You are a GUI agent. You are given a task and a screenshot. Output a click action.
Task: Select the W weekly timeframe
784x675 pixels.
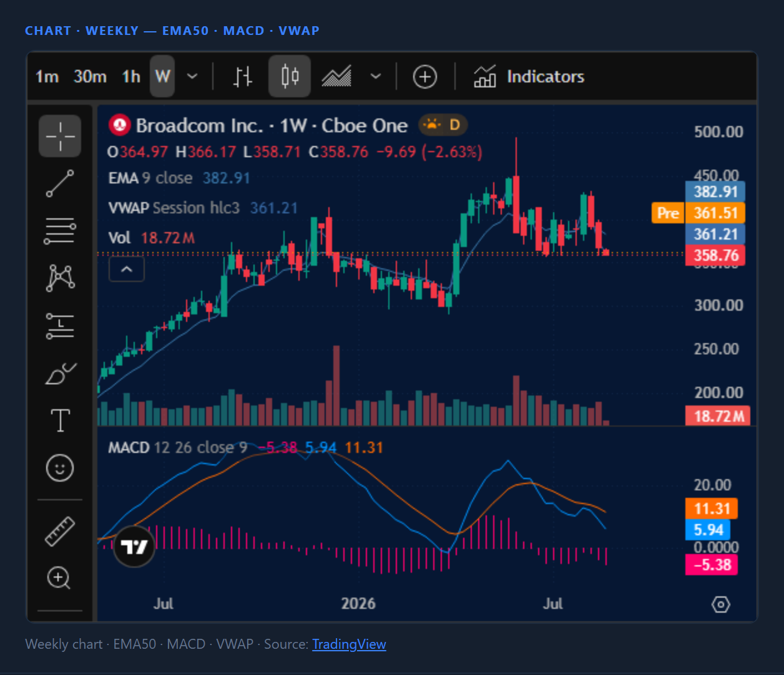[162, 77]
